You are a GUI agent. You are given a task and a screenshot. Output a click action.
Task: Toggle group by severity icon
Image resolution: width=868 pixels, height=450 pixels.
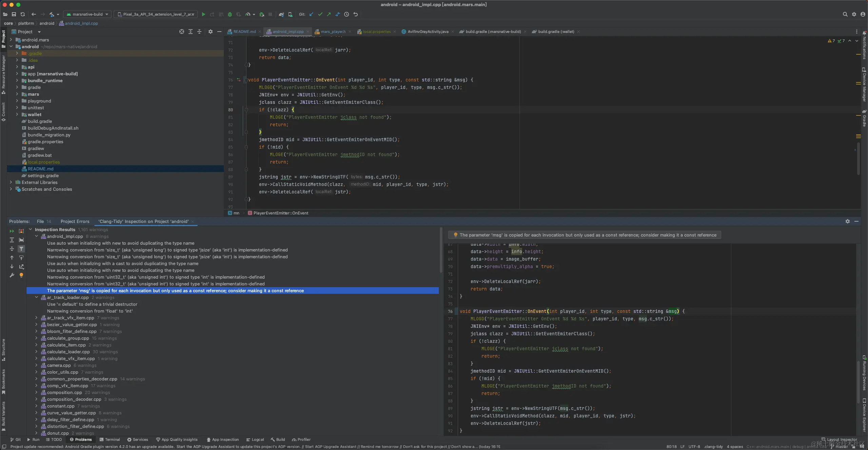pos(21,231)
